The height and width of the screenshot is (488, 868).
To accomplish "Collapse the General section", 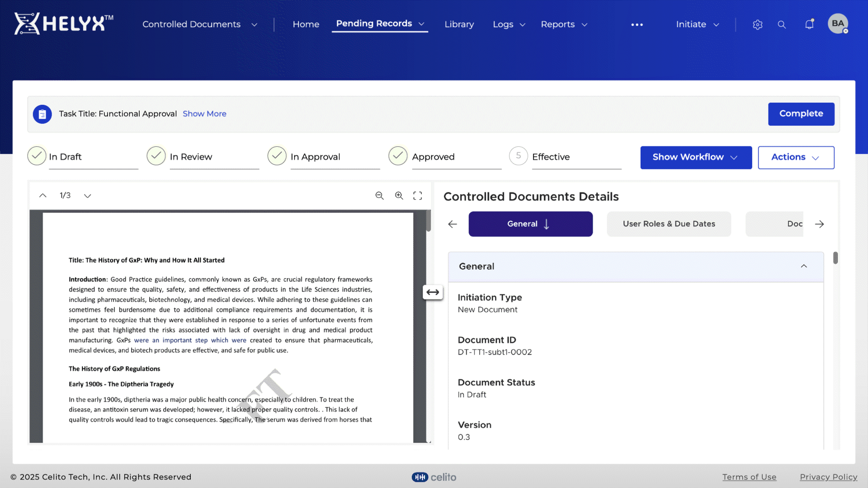I will (804, 266).
